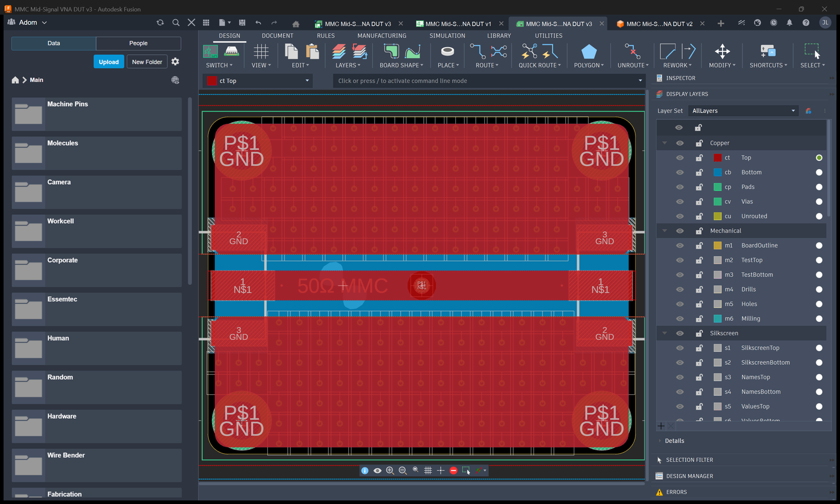Click the red Top layer color swatch
Screen dimensions: 840x504
point(717,157)
